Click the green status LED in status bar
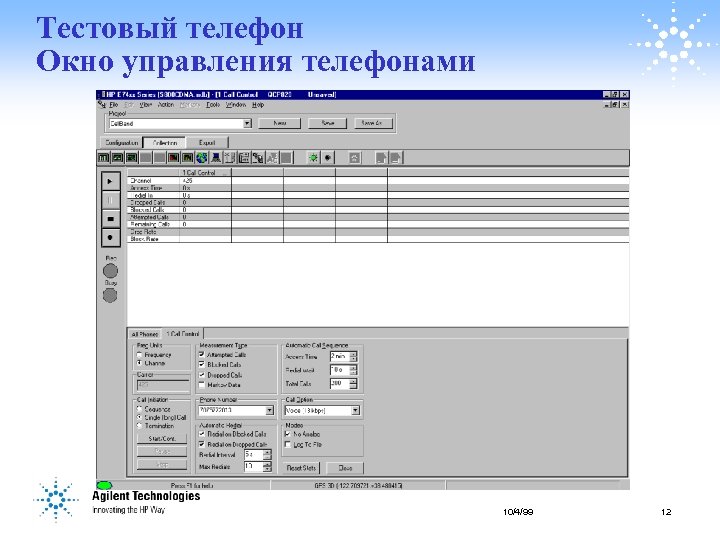720x540 pixels. pyautogui.click(x=104, y=485)
